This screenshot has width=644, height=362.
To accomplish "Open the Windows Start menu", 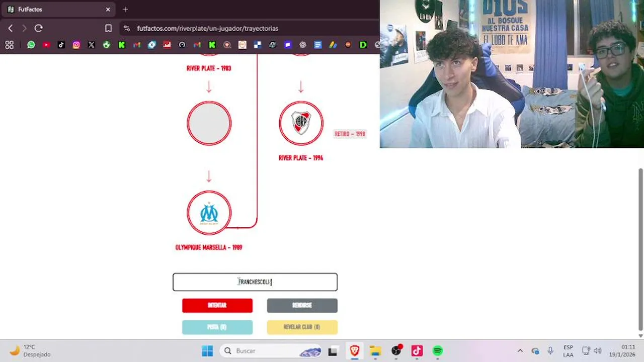I will pos(207,350).
